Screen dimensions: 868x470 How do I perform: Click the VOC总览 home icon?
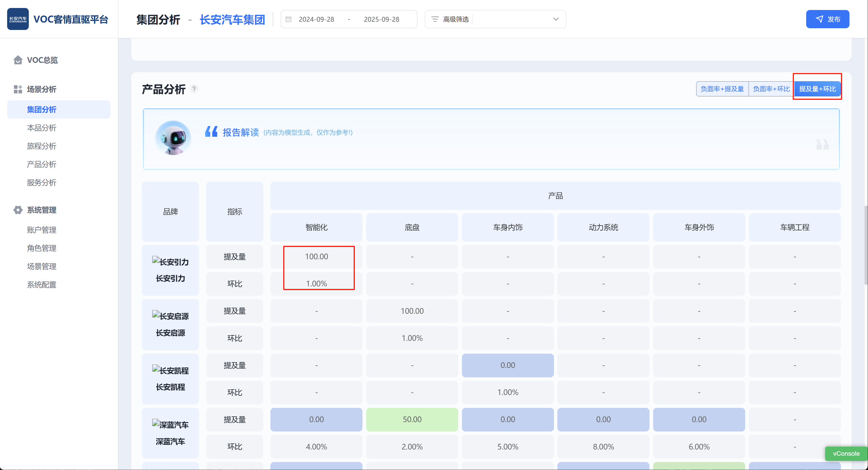(x=18, y=60)
